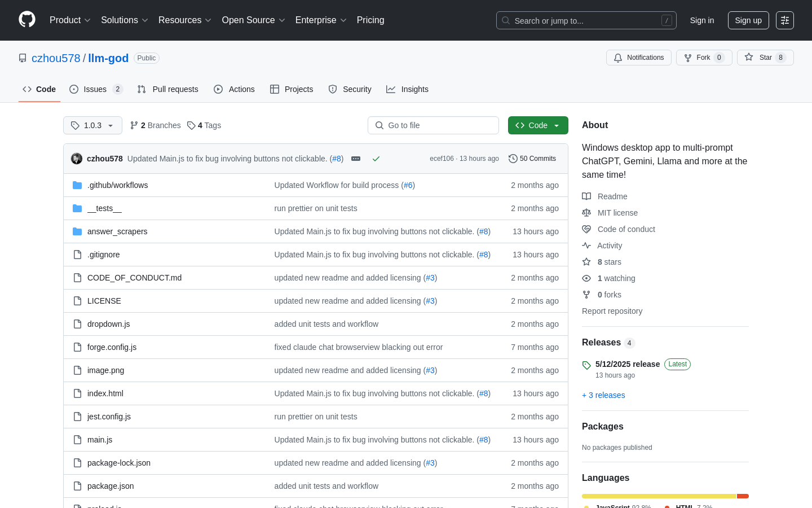Open the answer_scrapers folder

point(117,231)
